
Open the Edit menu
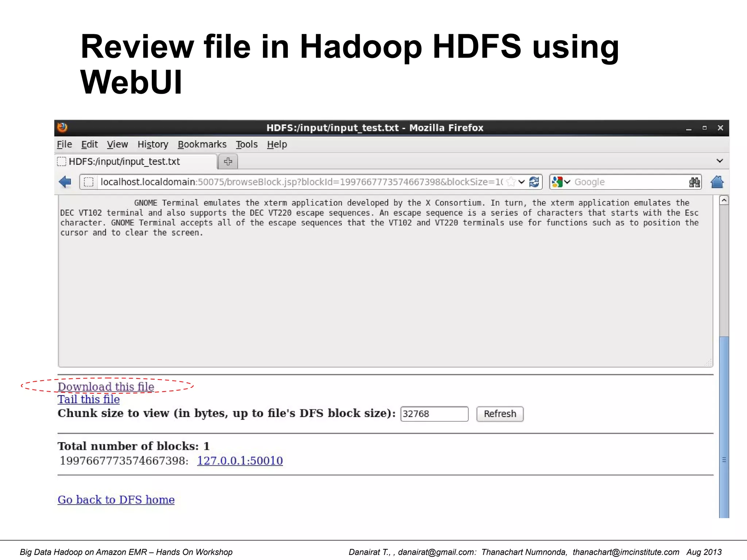89,144
